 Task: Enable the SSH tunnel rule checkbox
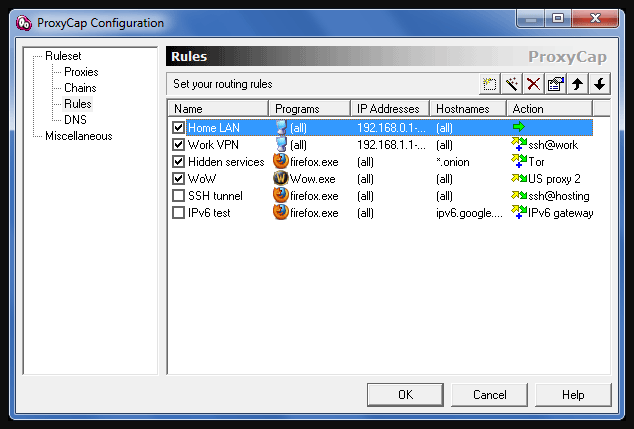[x=178, y=196]
